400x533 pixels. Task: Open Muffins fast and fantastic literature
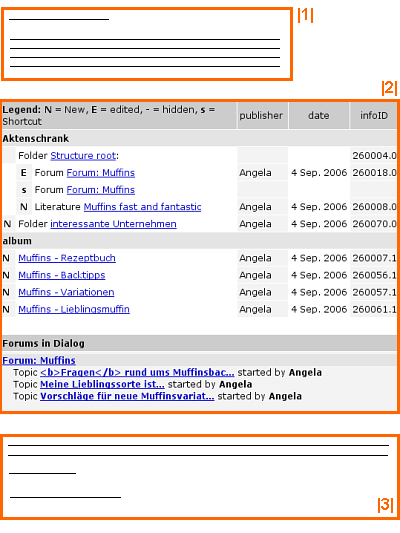point(142,207)
